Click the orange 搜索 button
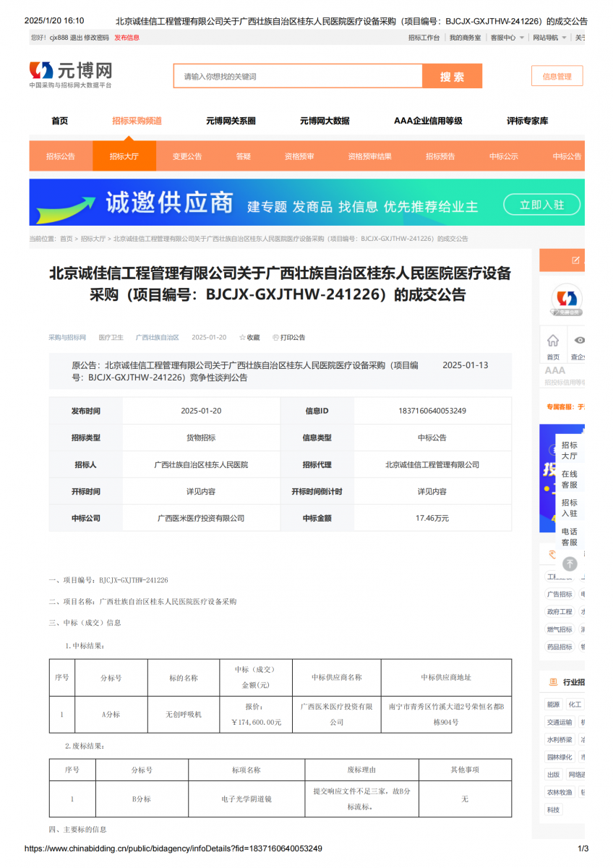 pyautogui.click(x=453, y=77)
